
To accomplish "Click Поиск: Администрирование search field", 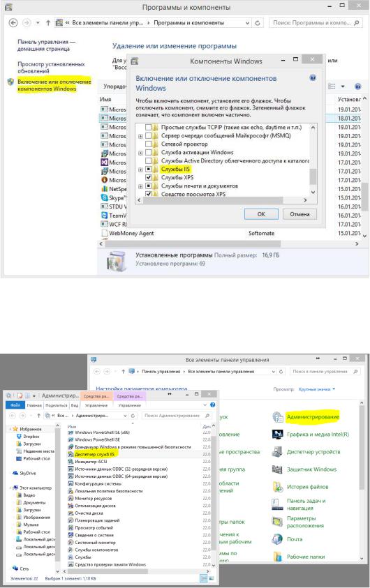I will (177, 416).
